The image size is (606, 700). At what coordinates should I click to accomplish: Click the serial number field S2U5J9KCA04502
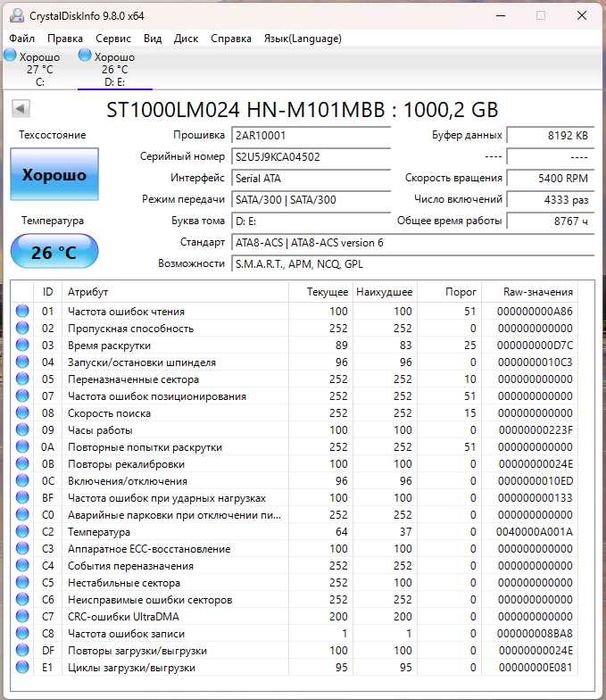click(311, 157)
